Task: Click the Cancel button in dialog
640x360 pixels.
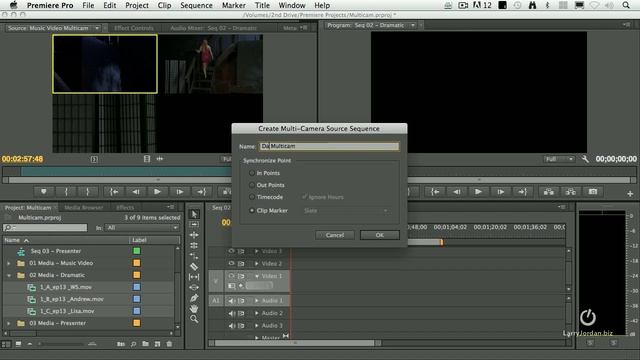Action: click(335, 235)
